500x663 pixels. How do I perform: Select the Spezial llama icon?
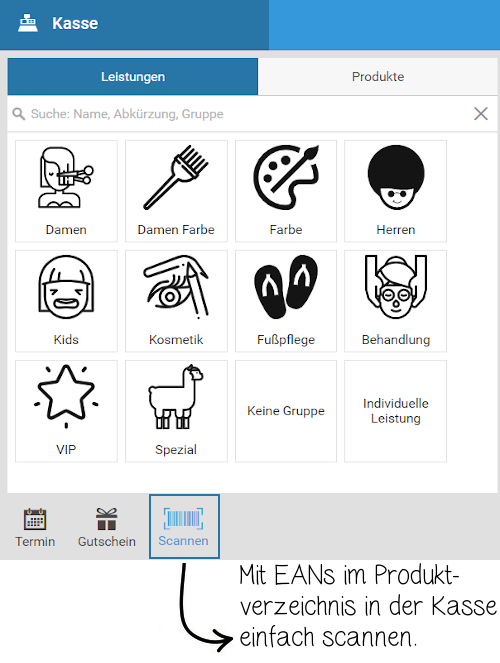(176, 397)
